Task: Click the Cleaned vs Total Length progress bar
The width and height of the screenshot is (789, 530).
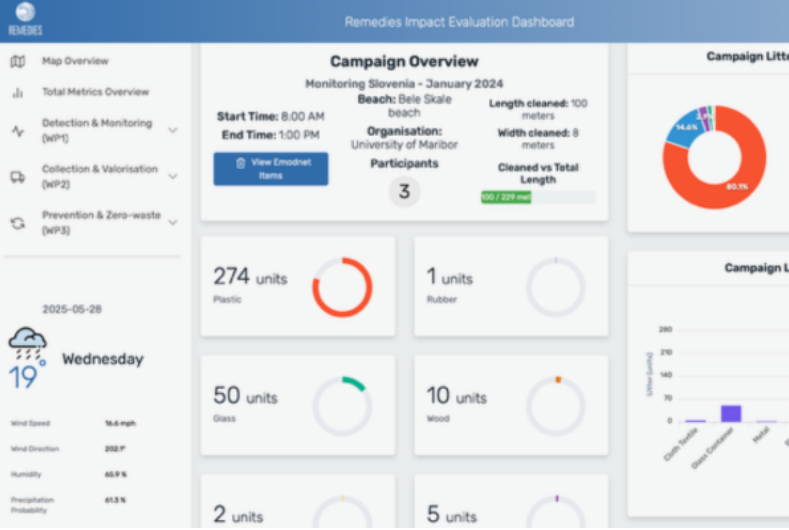Action: pyautogui.click(x=538, y=198)
